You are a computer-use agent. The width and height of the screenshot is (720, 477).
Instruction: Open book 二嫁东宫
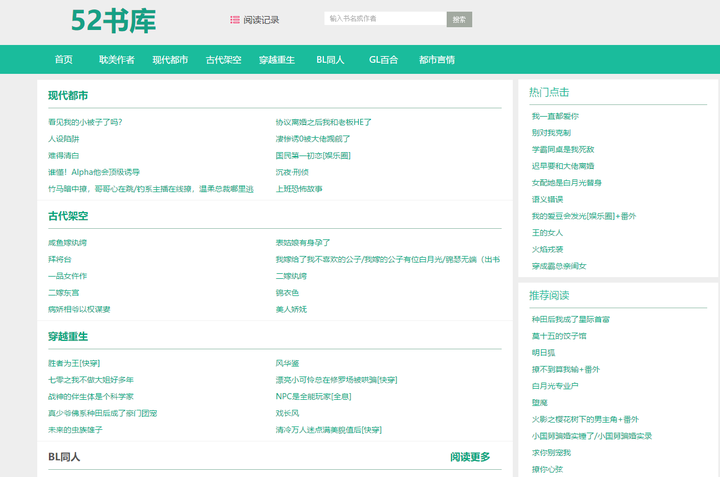pos(63,292)
